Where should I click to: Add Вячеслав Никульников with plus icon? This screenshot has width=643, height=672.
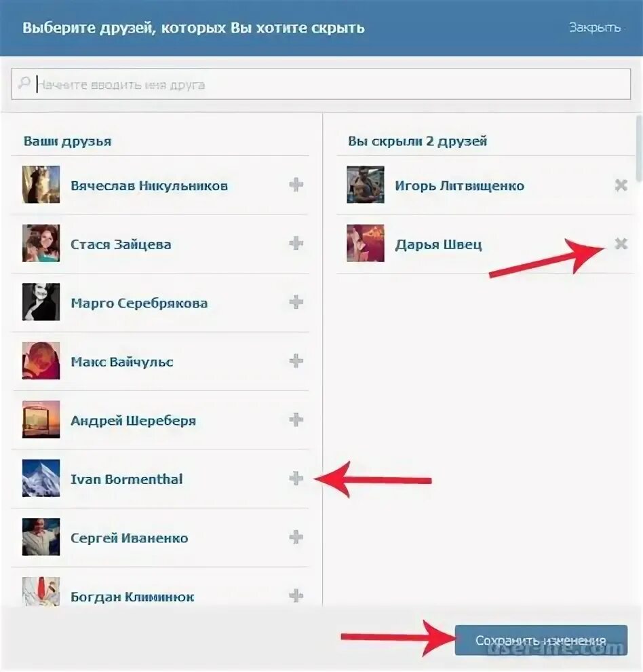click(x=296, y=185)
